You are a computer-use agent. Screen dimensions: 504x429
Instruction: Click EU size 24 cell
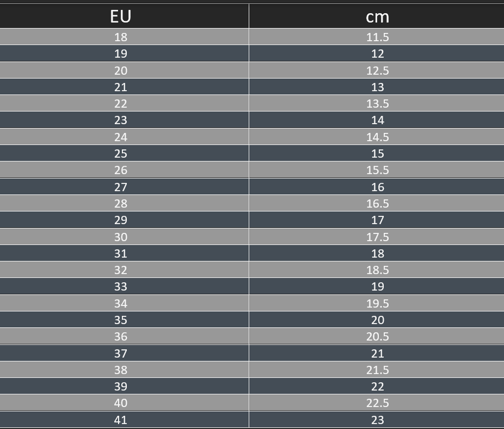pyautogui.click(x=121, y=137)
